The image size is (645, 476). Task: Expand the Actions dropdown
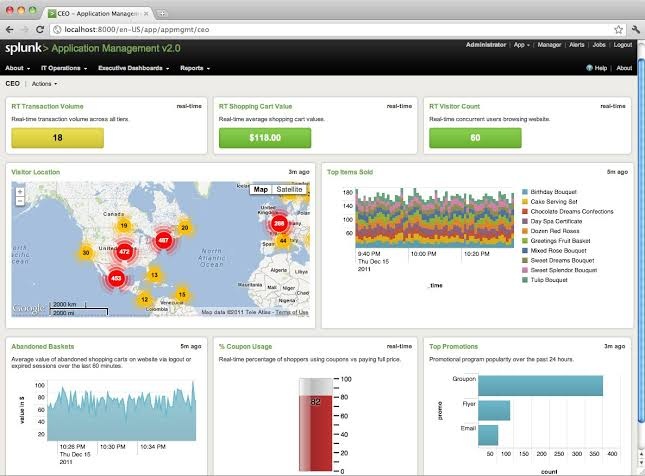click(x=45, y=84)
